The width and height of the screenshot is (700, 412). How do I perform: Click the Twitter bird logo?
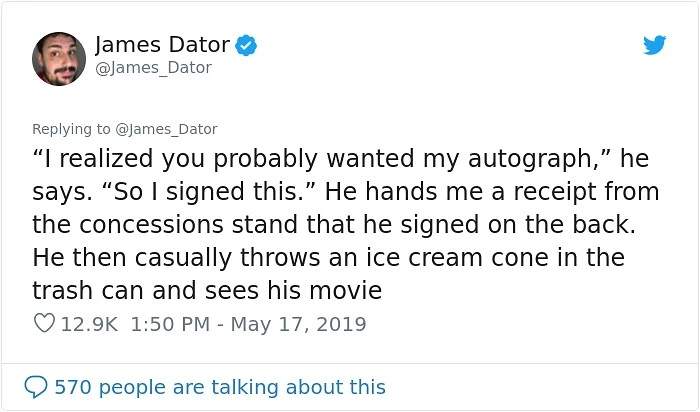point(654,46)
